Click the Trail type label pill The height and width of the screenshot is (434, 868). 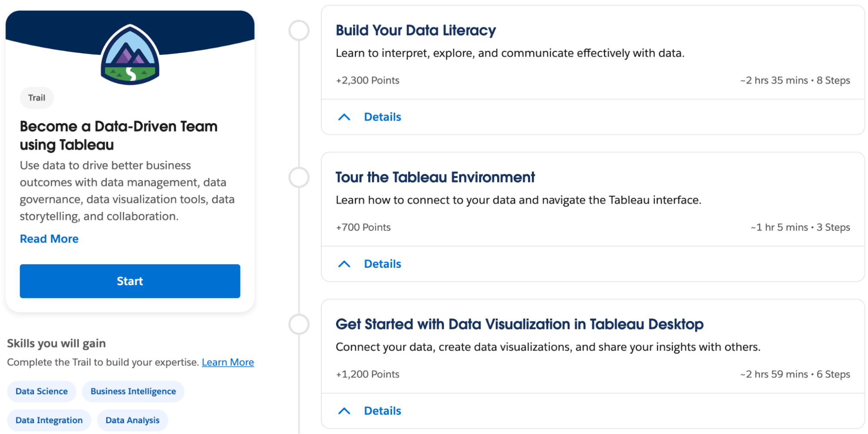coord(37,98)
